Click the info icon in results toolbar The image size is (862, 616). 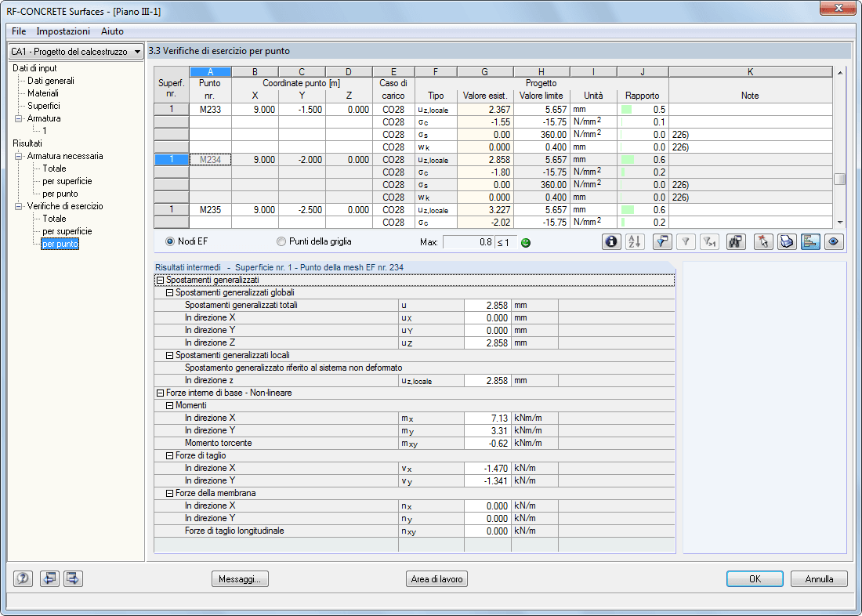(x=611, y=241)
